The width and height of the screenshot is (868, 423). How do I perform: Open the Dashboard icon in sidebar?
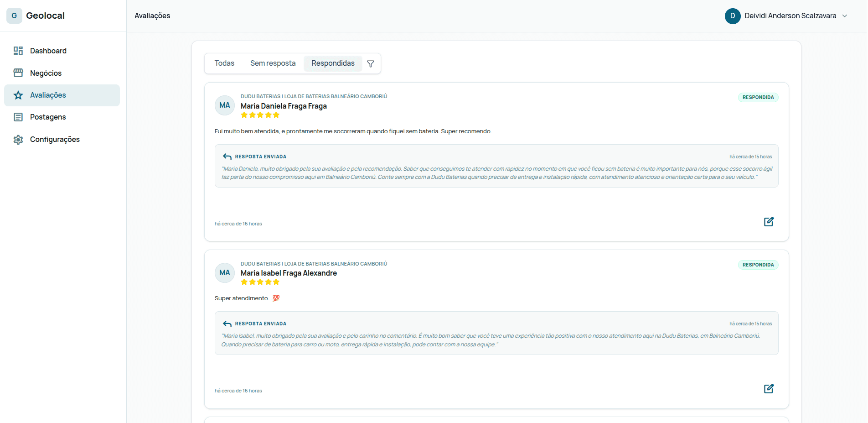point(18,51)
